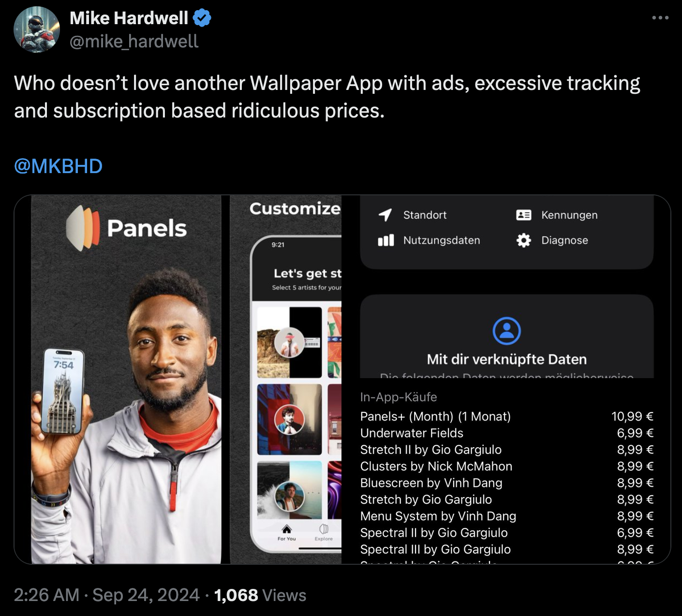Click the Kennungen ID card icon

coord(524,215)
